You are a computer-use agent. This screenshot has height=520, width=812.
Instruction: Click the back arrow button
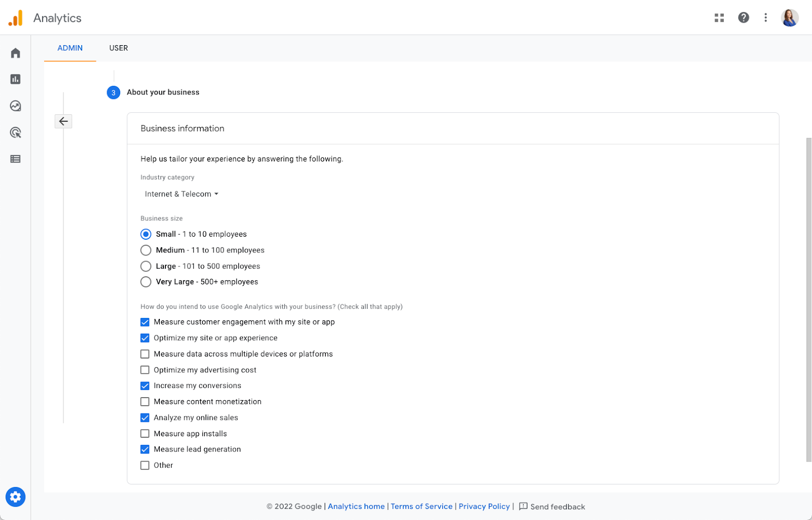[x=63, y=121]
